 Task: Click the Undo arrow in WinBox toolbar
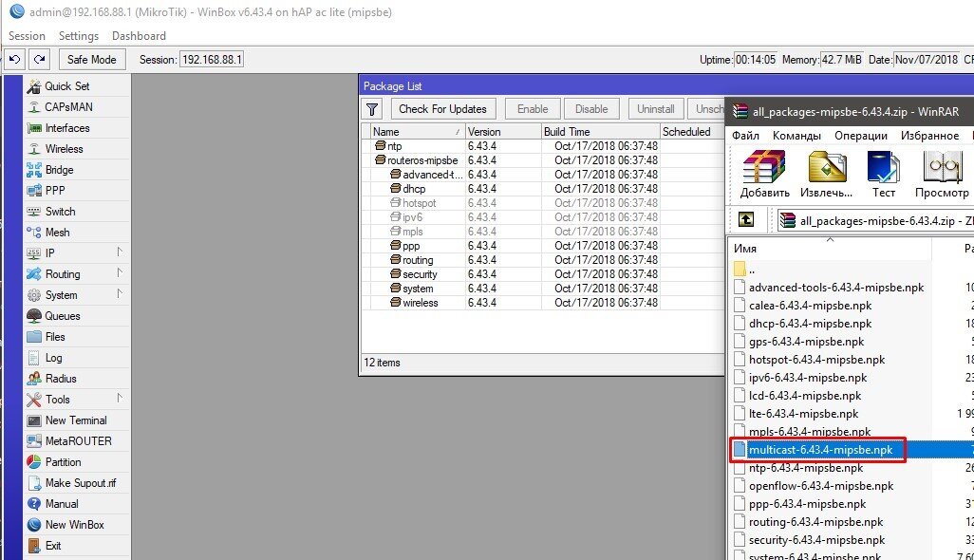click(15, 60)
